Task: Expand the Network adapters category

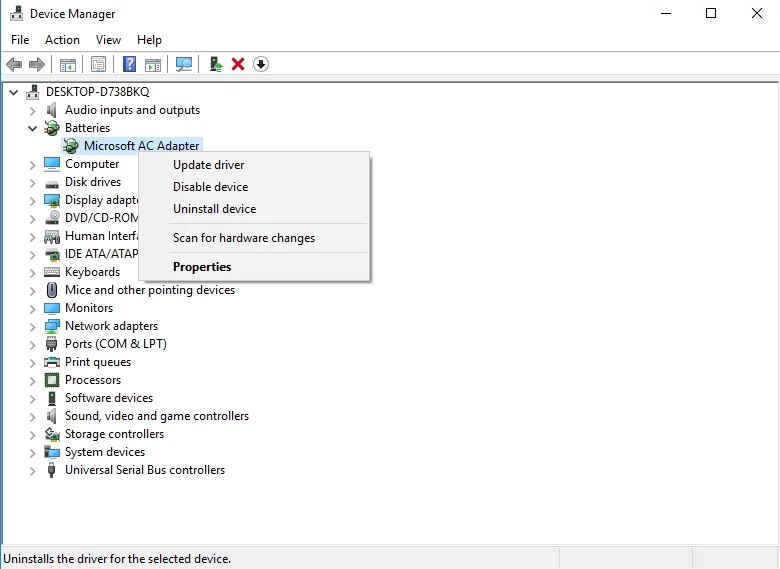Action: (x=33, y=326)
